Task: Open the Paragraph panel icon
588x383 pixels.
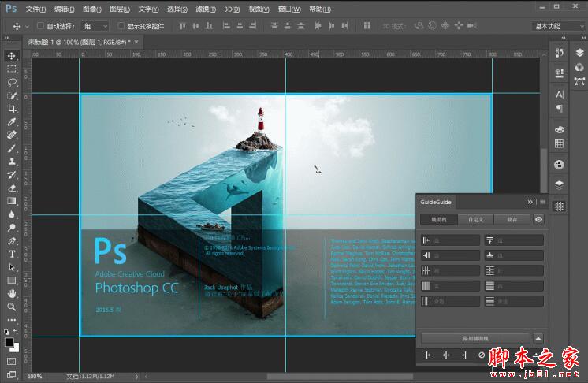Action: coord(559,109)
